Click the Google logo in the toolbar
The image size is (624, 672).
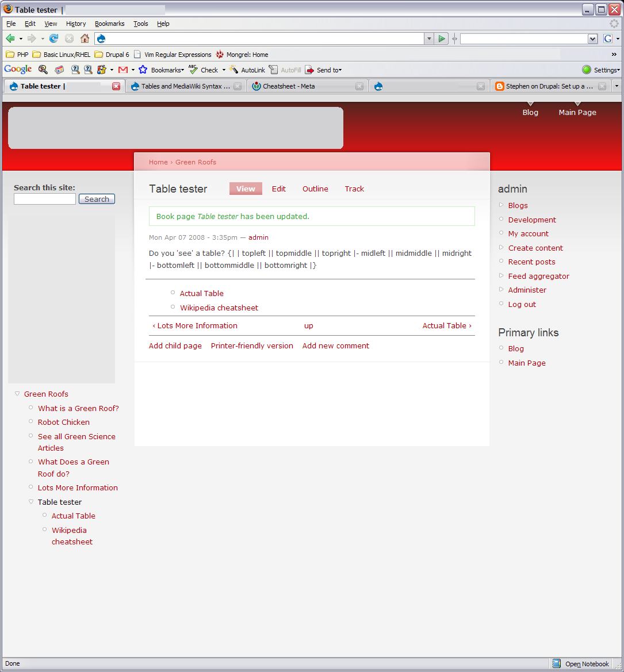point(18,70)
